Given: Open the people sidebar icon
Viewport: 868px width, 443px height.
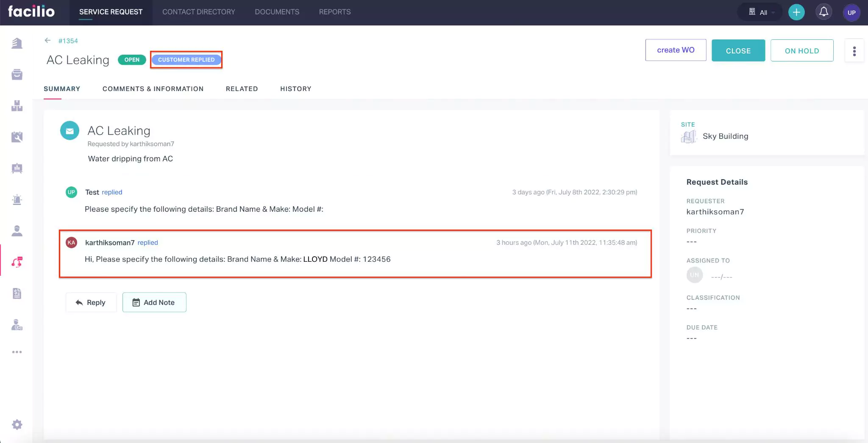Looking at the screenshot, I should coord(17,231).
